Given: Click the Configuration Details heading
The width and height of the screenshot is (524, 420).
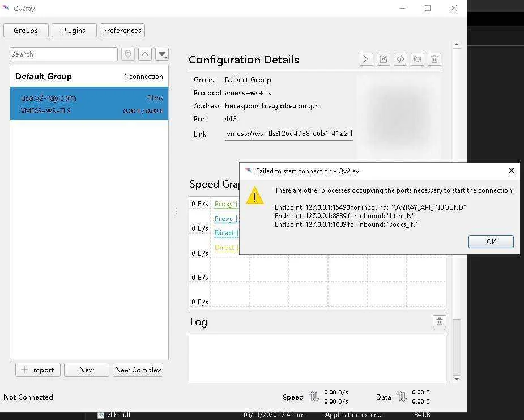Looking at the screenshot, I should coord(244,60).
